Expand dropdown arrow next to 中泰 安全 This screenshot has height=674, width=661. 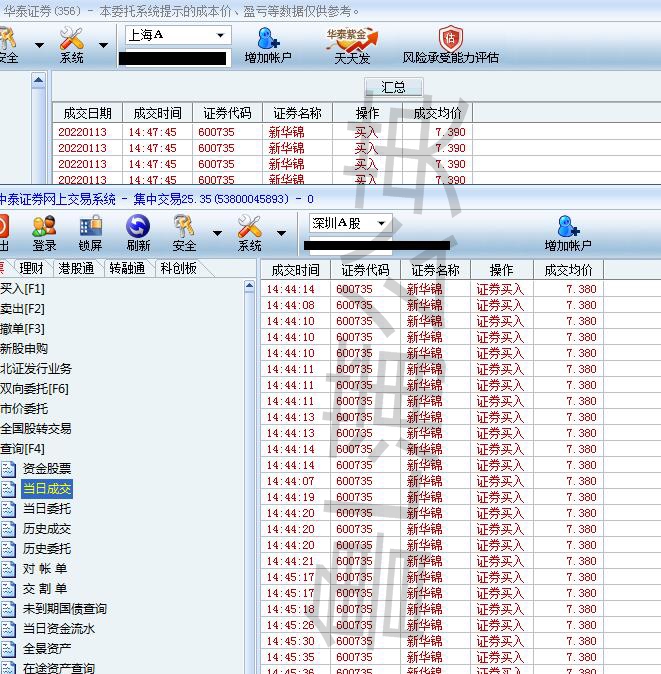217,233
